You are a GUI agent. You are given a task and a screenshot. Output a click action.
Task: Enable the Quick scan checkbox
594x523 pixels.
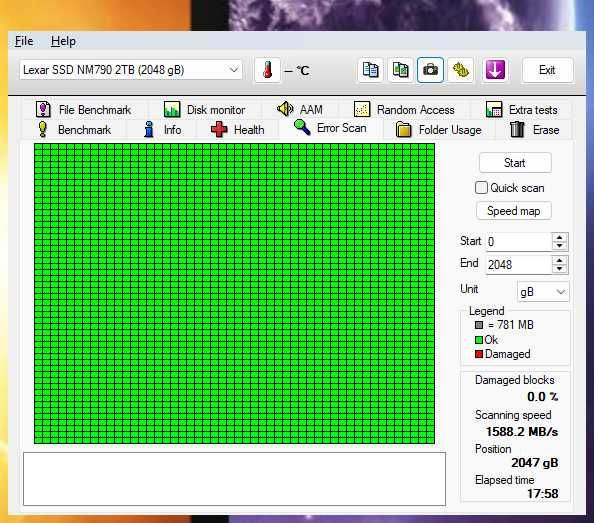(481, 188)
